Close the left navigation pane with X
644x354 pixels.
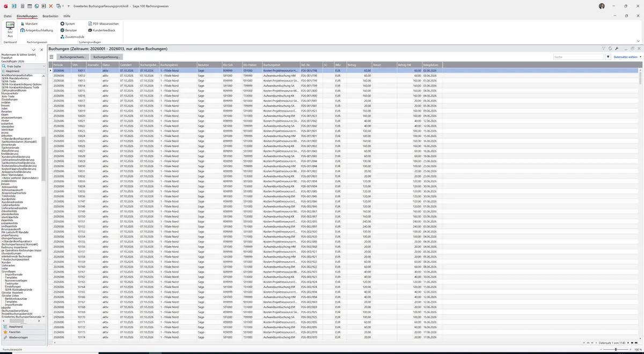pos(41,49)
